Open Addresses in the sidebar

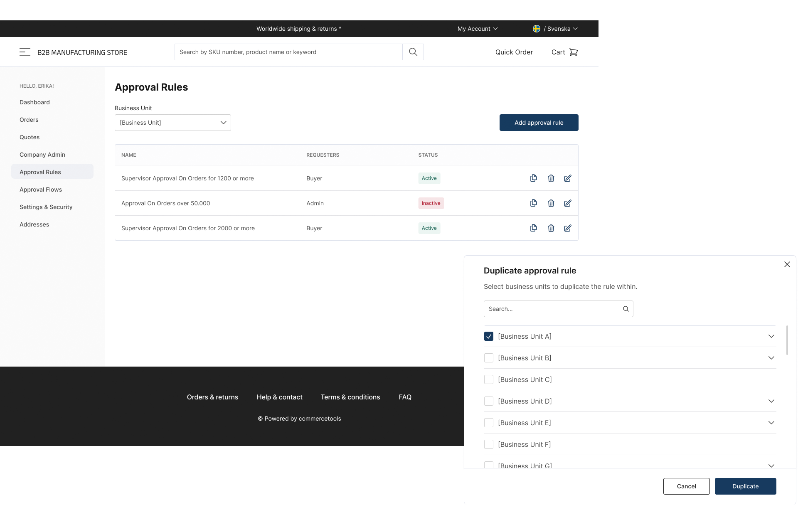point(34,224)
